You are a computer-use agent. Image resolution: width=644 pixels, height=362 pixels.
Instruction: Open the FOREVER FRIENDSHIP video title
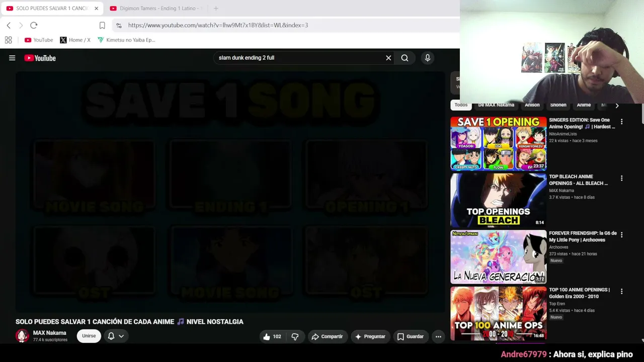point(583,236)
